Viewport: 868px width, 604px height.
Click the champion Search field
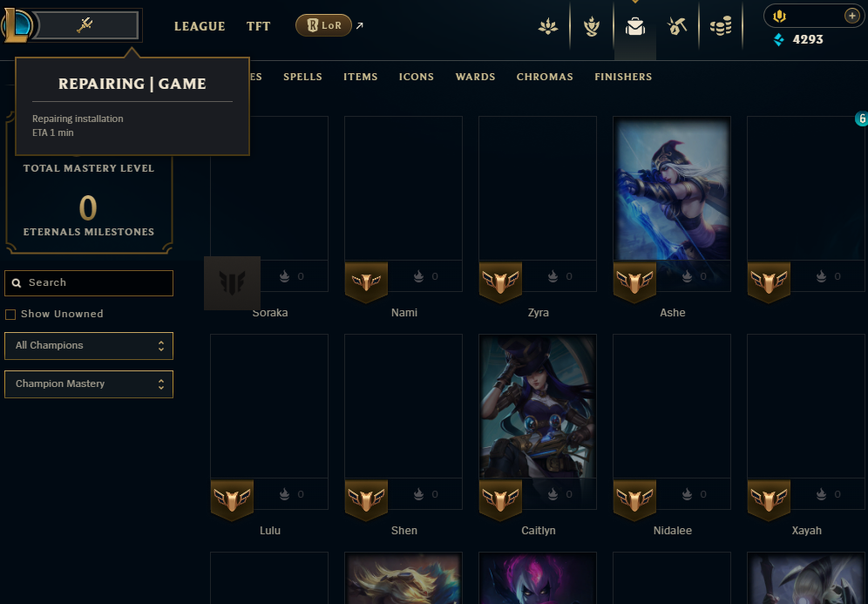pyautogui.click(x=89, y=283)
